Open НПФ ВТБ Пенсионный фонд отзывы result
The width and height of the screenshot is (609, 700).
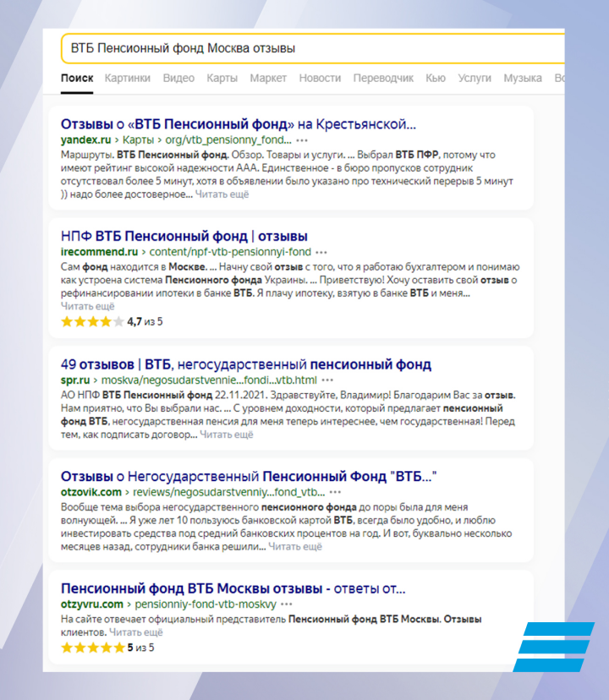184,236
